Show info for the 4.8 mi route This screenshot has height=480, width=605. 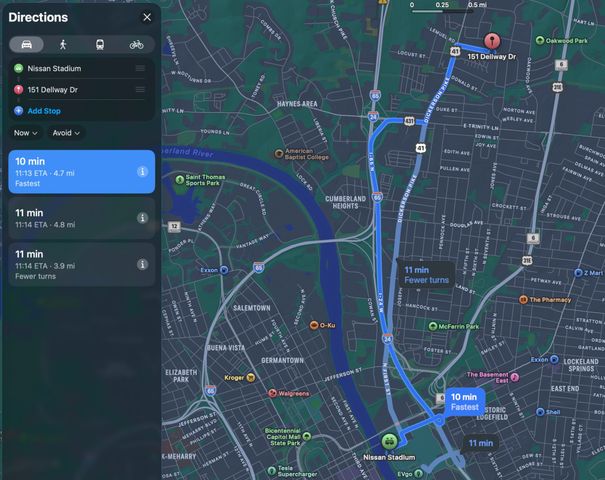pyautogui.click(x=142, y=218)
